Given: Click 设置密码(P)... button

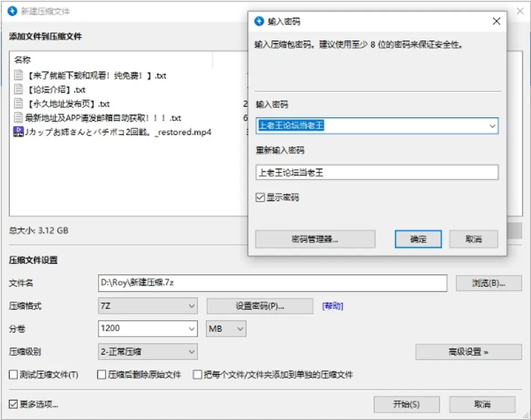Looking at the screenshot, I should click(260, 306).
